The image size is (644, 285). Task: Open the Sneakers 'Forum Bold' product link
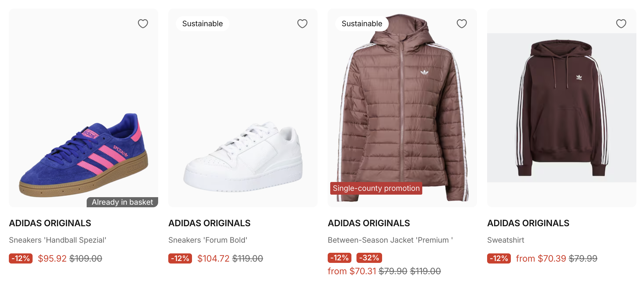[x=208, y=240]
